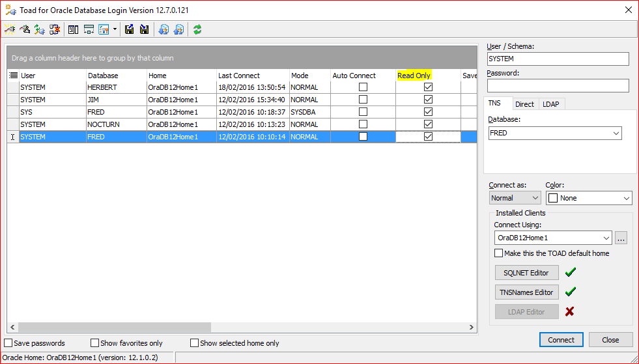
Task: Select the TNS tab
Action: (494, 104)
